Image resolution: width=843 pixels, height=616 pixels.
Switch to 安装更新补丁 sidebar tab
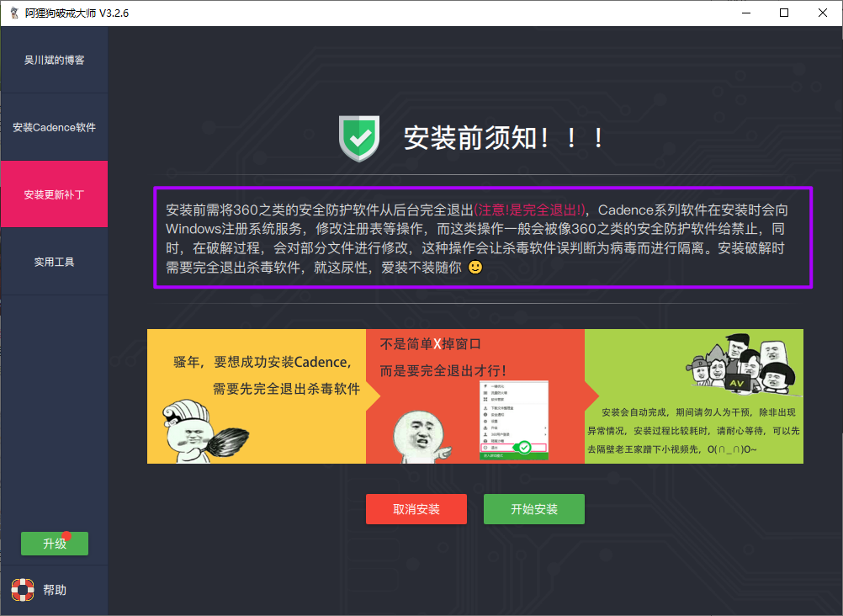(55, 194)
